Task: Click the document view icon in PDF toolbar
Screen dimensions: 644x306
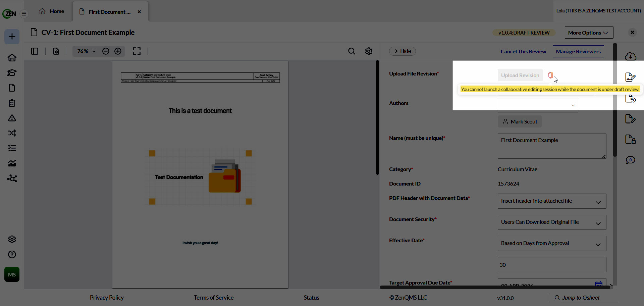Action: pyautogui.click(x=56, y=51)
